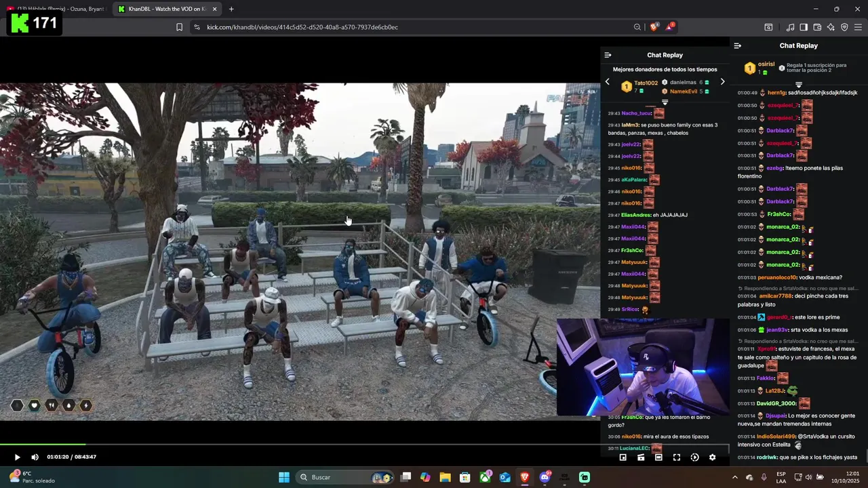Show hidden system tray icons chevron
Screen dimensions: 868x488
point(734,477)
